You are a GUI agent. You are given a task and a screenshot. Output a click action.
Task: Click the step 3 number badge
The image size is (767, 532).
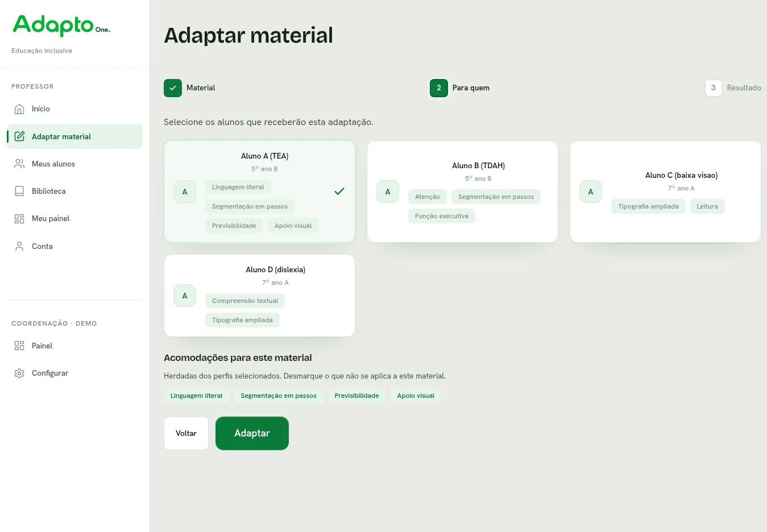tap(714, 88)
